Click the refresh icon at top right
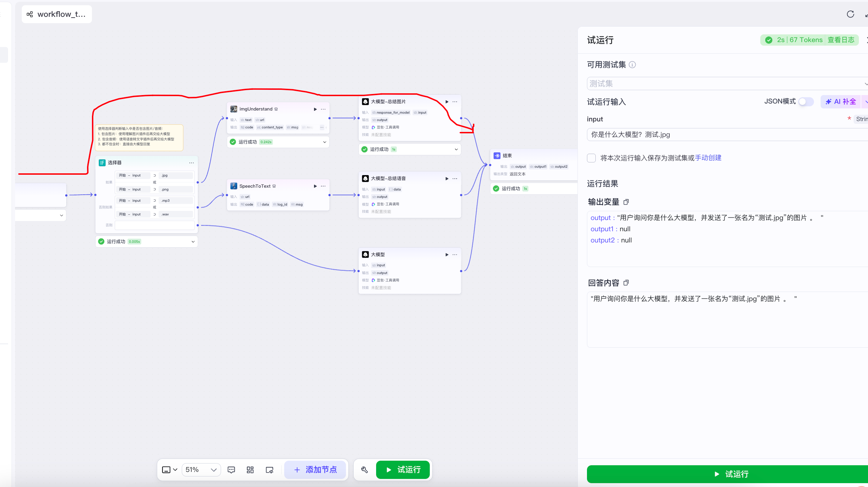This screenshot has height=487, width=868. [x=850, y=14]
